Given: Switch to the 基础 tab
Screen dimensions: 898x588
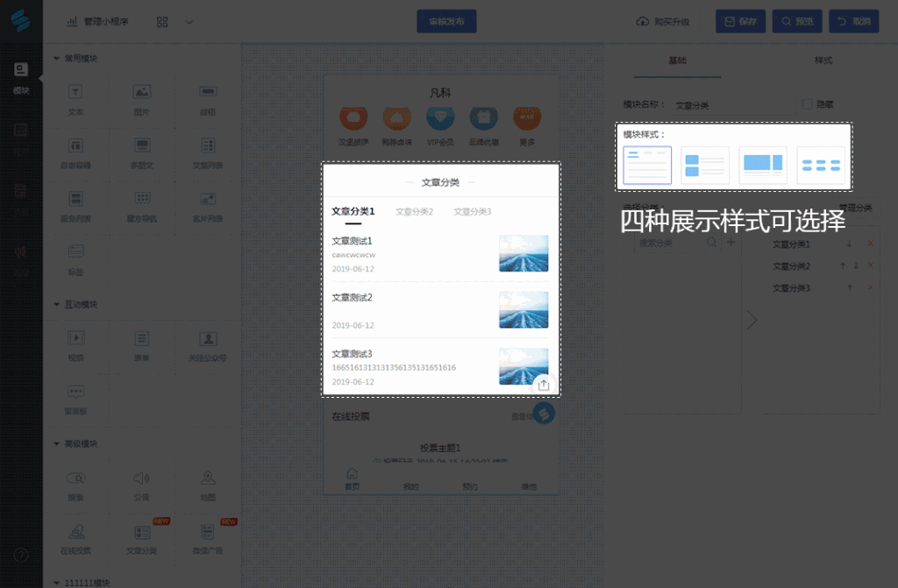Looking at the screenshot, I should point(677,60).
